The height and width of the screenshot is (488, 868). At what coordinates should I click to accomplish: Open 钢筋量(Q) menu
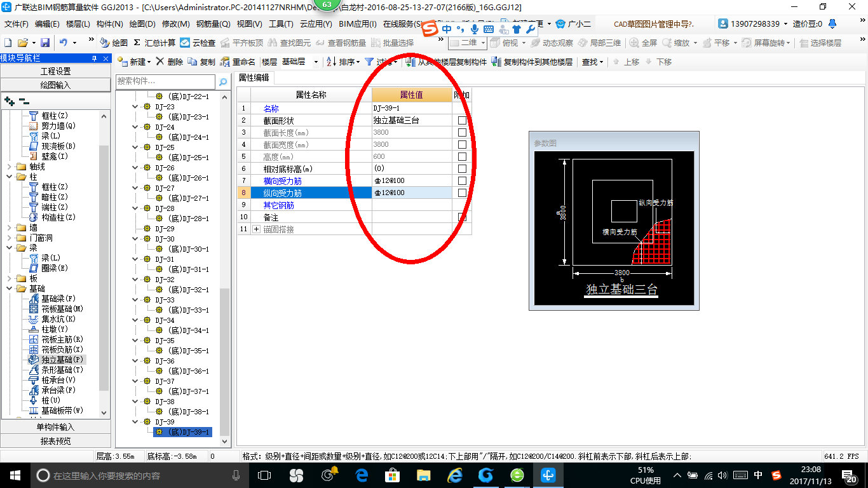213,24
